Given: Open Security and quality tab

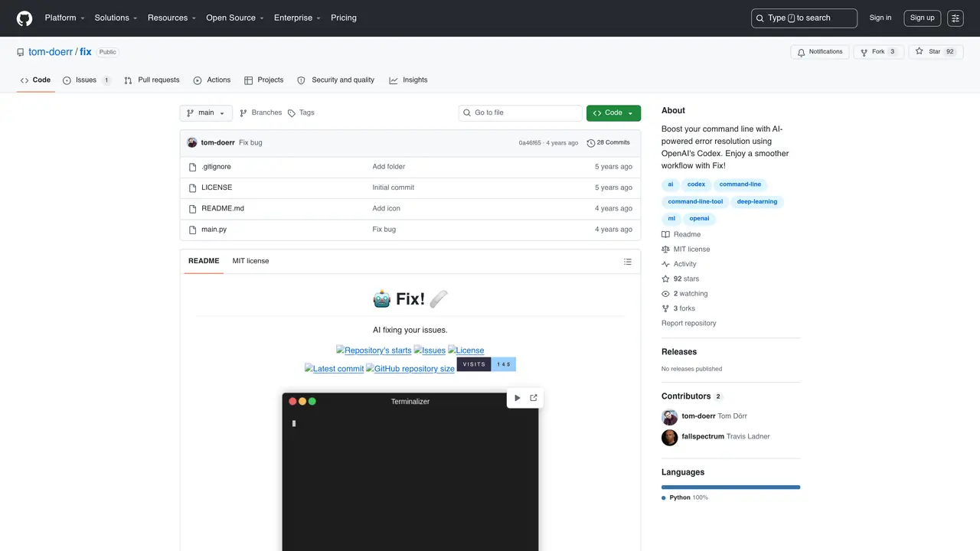Looking at the screenshot, I should pos(335,80).
